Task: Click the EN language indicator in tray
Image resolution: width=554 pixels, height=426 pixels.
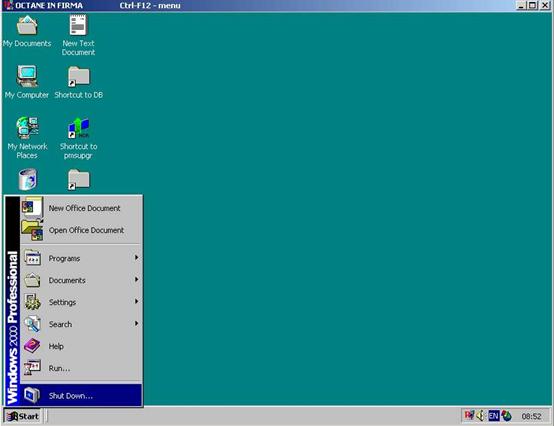Action: coord(494,416)
